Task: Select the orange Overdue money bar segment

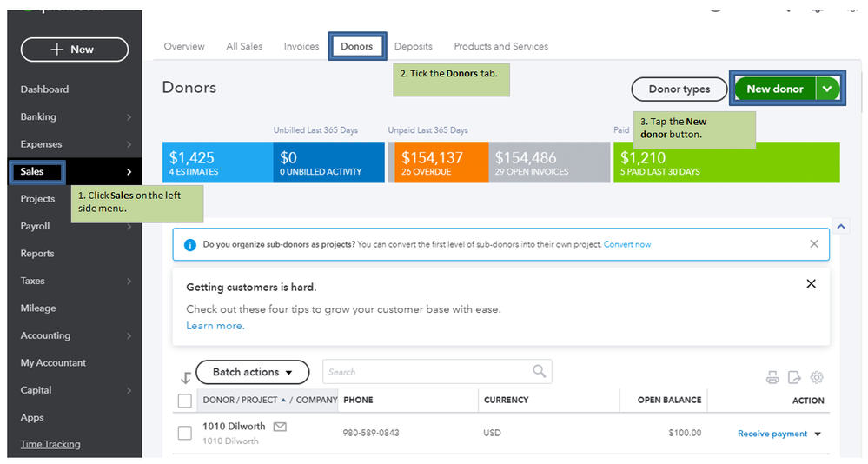Action: (438, 162)
